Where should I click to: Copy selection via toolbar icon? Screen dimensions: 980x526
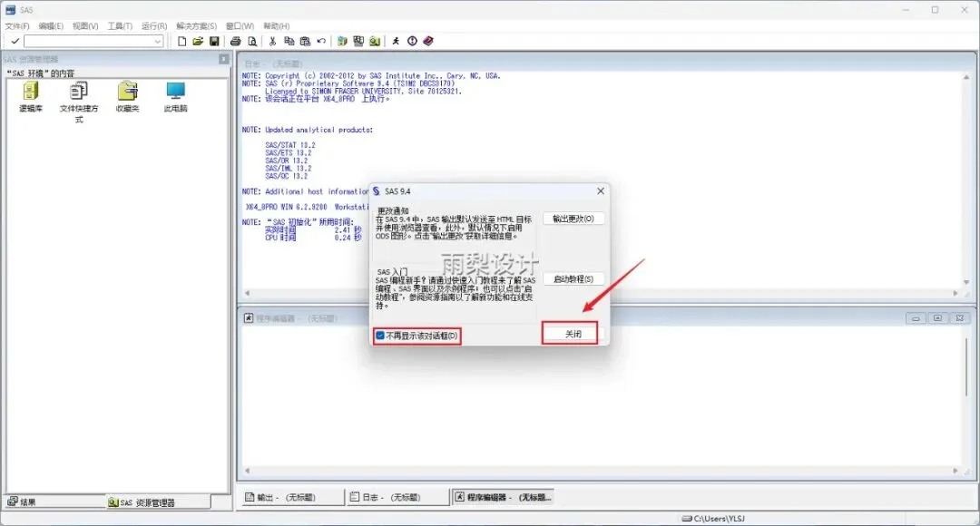point(289,41)
